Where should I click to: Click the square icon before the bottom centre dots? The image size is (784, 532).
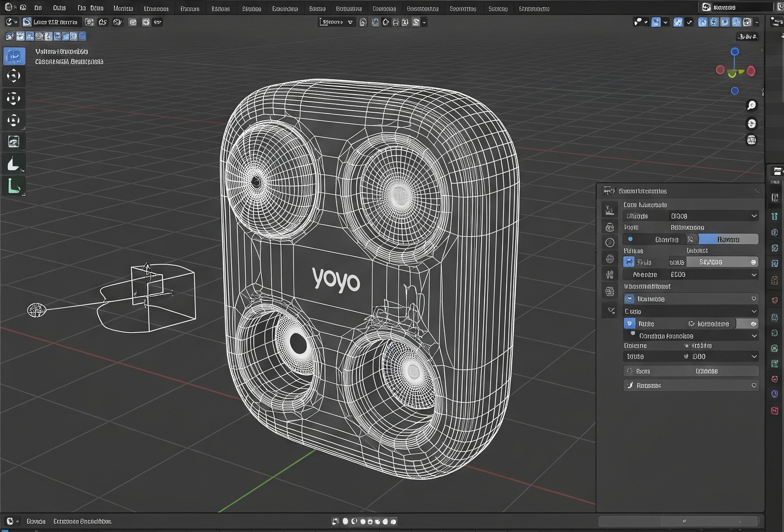point(335,521)
